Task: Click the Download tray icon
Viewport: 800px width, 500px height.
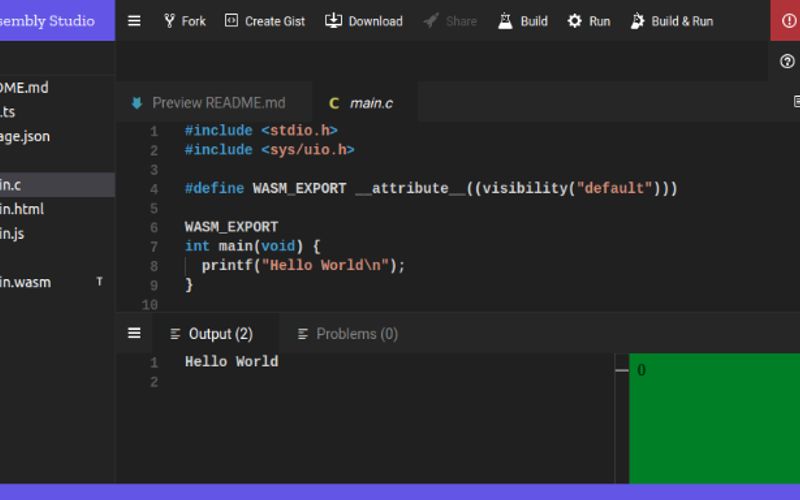Action: click(334, 20)
